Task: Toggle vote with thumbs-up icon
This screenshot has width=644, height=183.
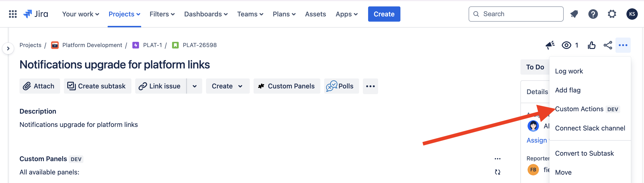Action: click(591, 45)
